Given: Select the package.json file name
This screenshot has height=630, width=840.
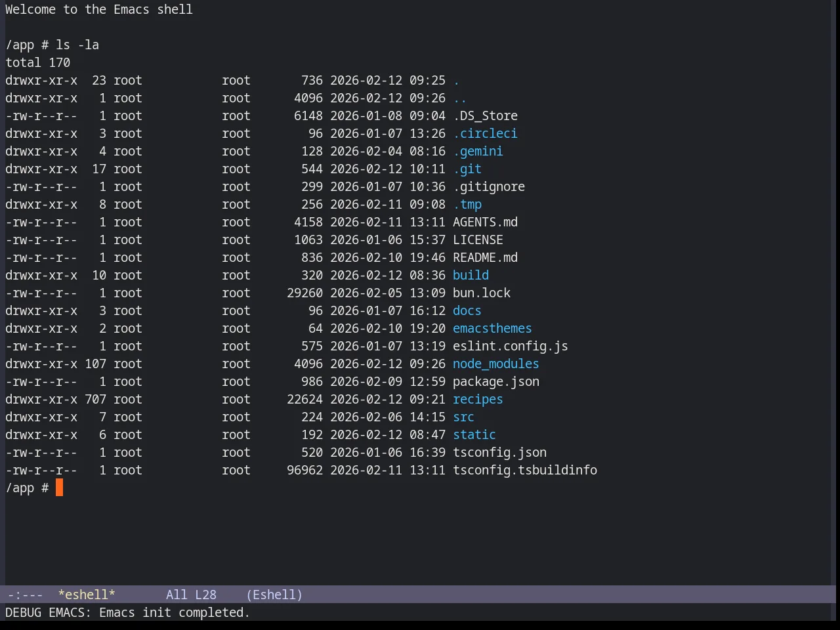Looking at the screenshot, I should click(x=496, y=382).
